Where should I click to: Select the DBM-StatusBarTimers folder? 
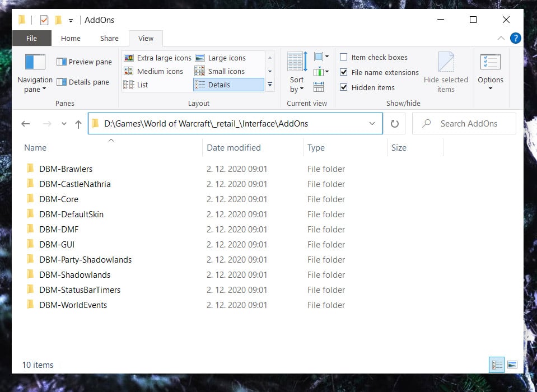80,290
